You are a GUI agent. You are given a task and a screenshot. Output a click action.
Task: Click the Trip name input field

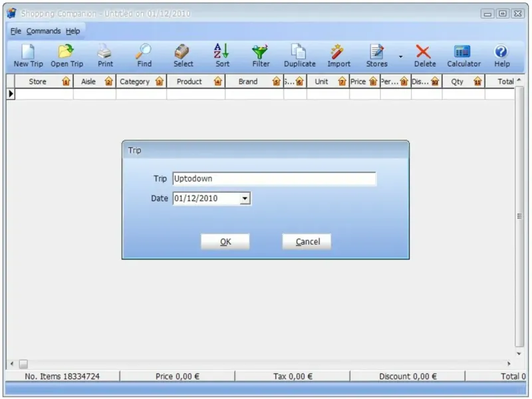pos(274,179)
